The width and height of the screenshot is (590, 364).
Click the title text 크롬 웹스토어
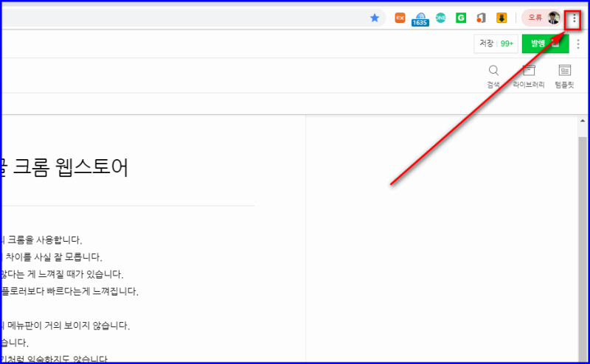click(71, 167)
